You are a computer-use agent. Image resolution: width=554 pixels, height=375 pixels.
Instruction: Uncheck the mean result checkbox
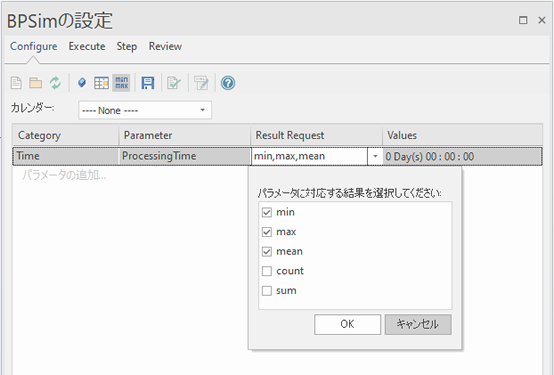pos(267,252)
